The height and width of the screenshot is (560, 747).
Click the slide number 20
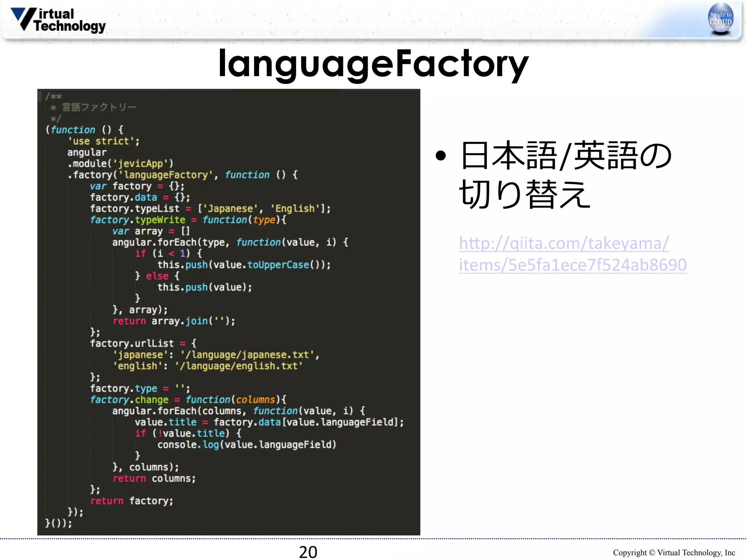pyautogui.click(x=308, y=552)
